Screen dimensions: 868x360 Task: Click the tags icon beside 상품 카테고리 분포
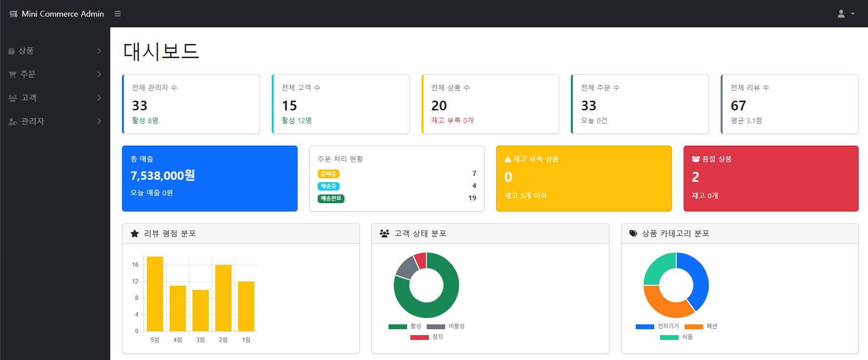click(633, 233)
